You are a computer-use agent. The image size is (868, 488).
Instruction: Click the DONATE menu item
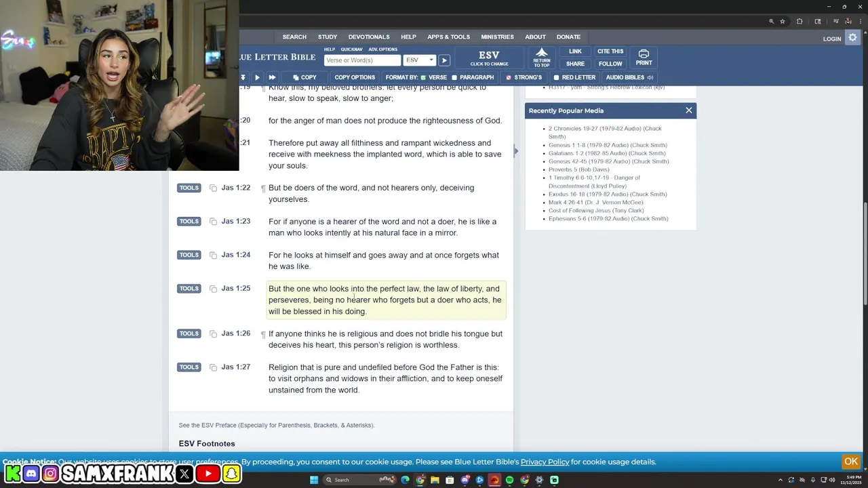click(x=568, y=37)
